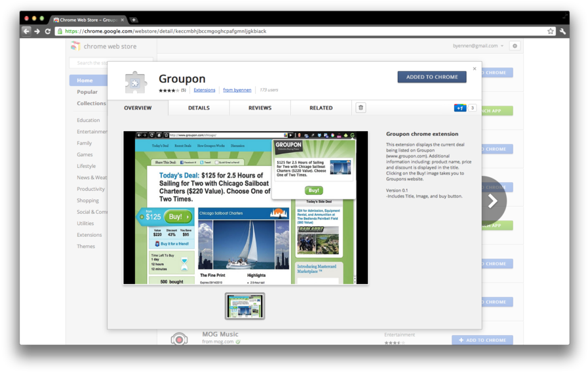The width and height of the screenshot is (588, 372).
Task: Add MOG Music with Add to Chrome
Action: (x=482, y=340)
